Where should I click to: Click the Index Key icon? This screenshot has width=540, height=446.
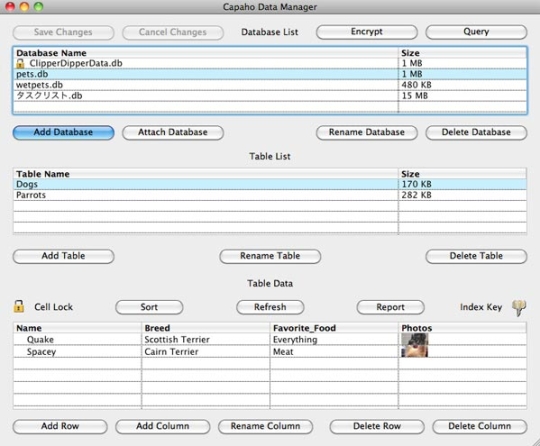click(x=519, y=307)
